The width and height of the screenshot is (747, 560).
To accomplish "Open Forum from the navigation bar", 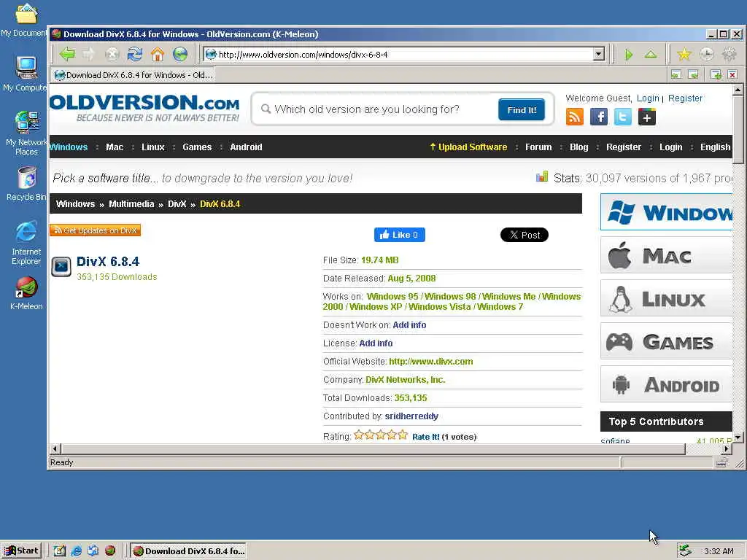I will [x=538, y=147].
